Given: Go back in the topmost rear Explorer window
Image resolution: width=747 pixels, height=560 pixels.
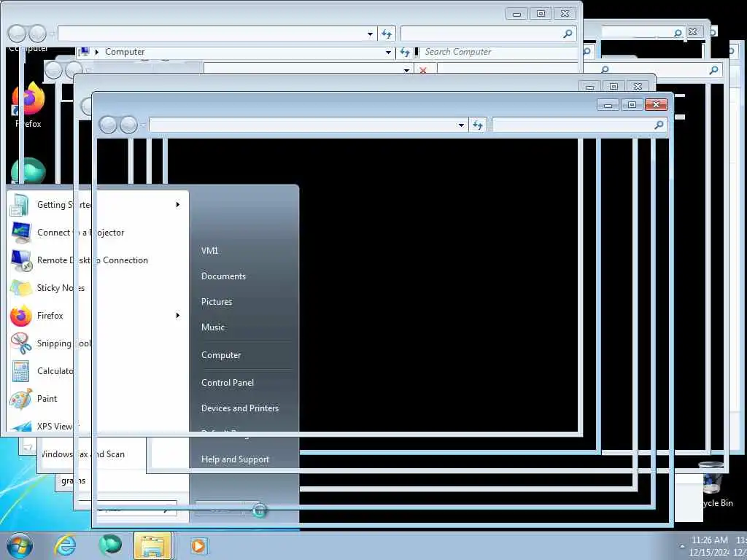Looking at the screenshot, I should [17, 34].
